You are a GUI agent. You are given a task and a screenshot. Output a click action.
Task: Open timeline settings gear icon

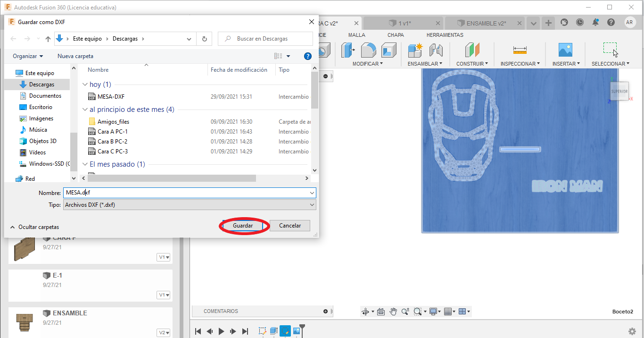click(x=632, y=331)
